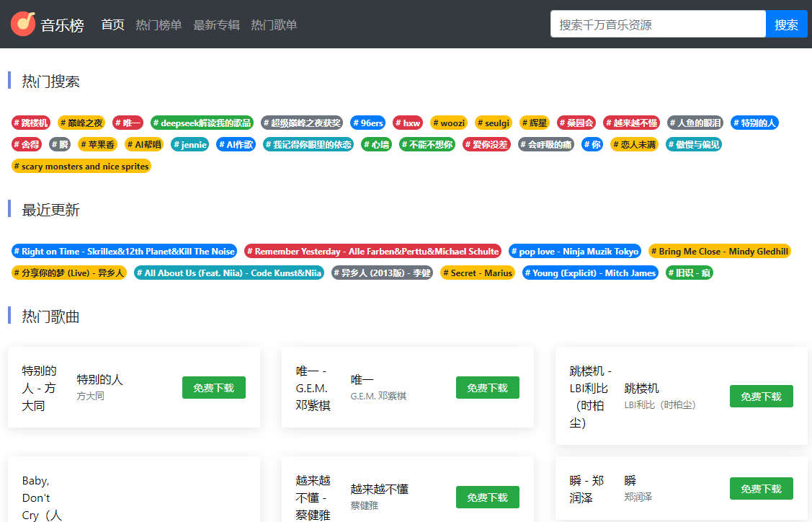The width and height of the screenshot is (812, 522).
Task: Open the Baby, Don't Cry song card
Action: click(134, 490)
